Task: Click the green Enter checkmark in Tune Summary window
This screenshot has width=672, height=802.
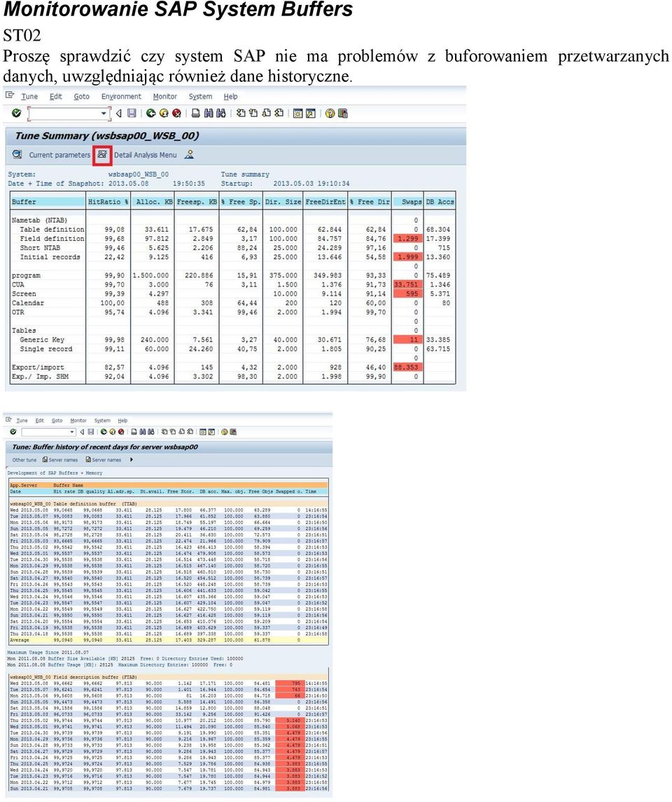Action: (x=16, y=113)
